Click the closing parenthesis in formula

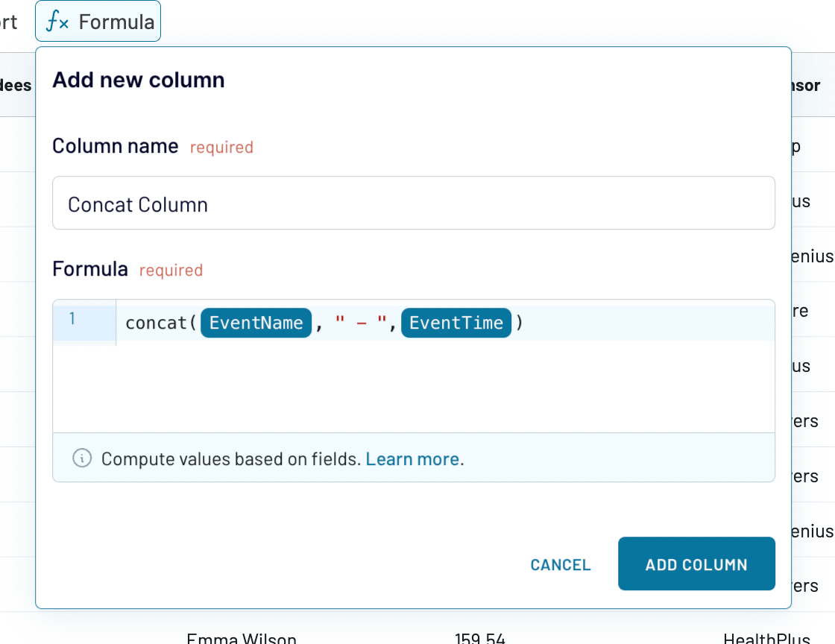click(519, 323)
